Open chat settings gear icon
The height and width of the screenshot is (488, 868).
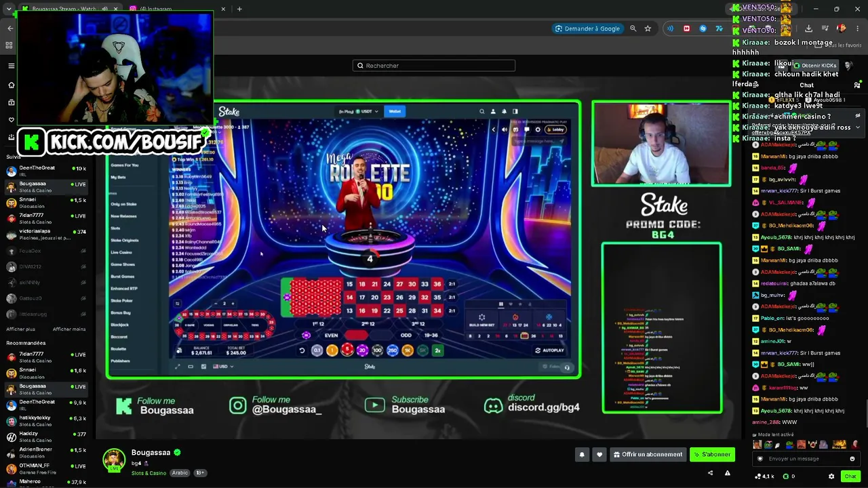coord(831,476)
